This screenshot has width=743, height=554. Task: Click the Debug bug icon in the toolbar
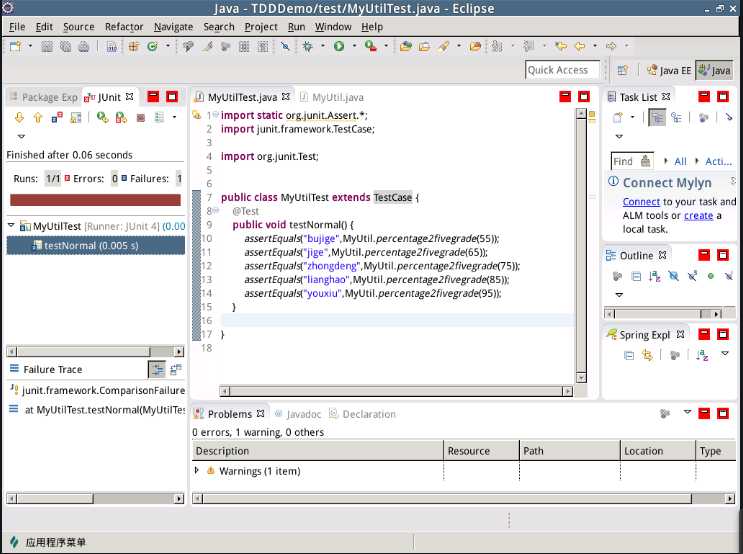point(308,46)
